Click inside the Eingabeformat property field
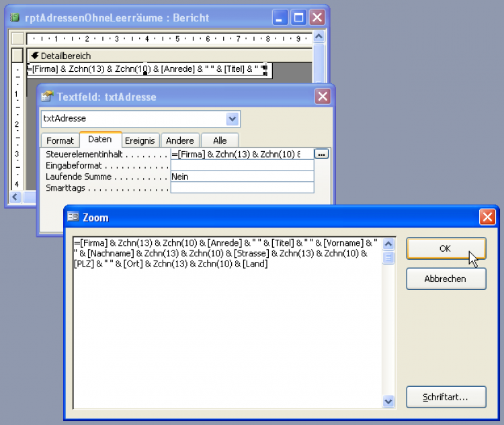 tap(242, 165)
